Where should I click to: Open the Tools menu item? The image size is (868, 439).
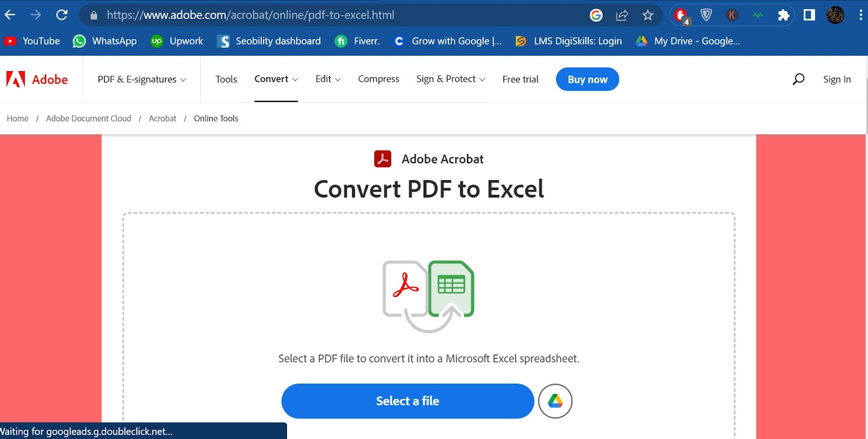(x=226, y=79)
